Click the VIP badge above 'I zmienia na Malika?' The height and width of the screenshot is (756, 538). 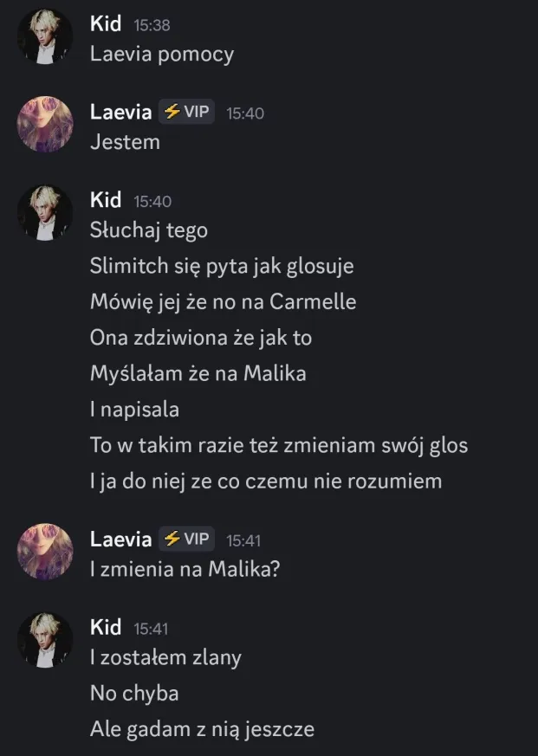click(x=186, y=539)
